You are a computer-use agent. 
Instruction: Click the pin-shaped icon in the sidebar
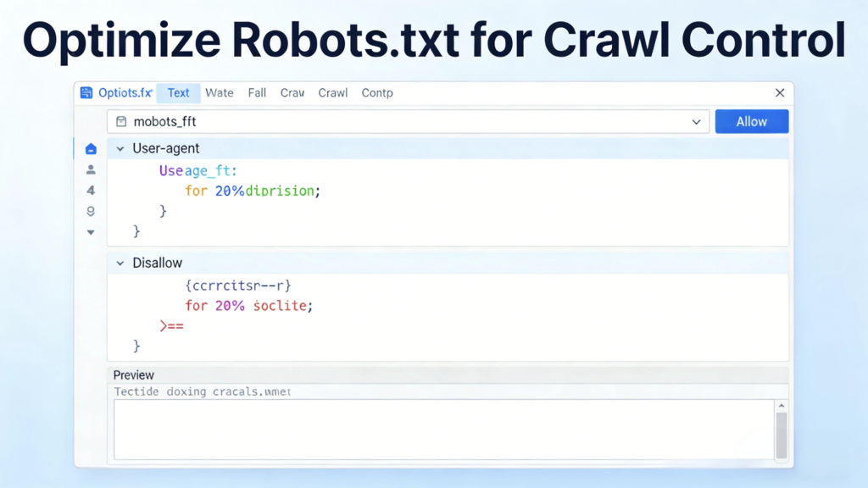pos(91,211)
